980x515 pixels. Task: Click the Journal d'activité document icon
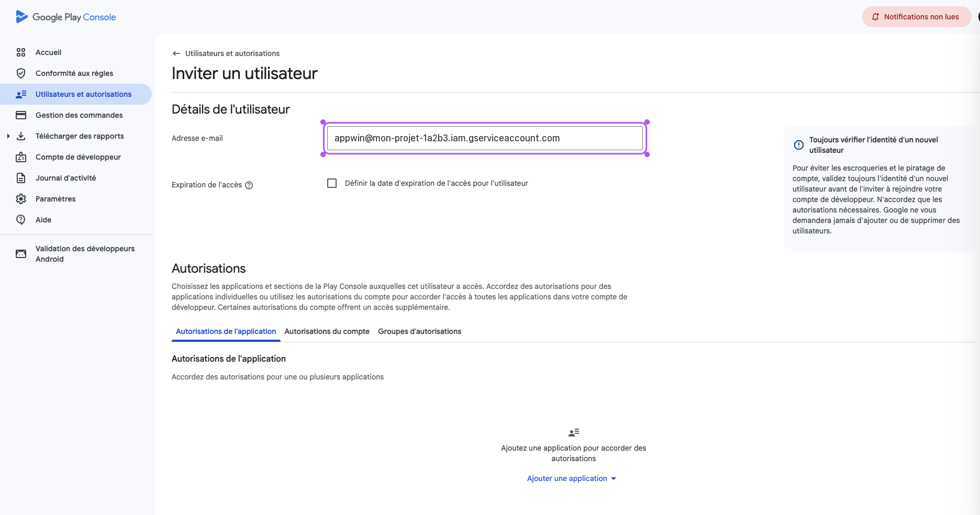click(x=21, y=178)
